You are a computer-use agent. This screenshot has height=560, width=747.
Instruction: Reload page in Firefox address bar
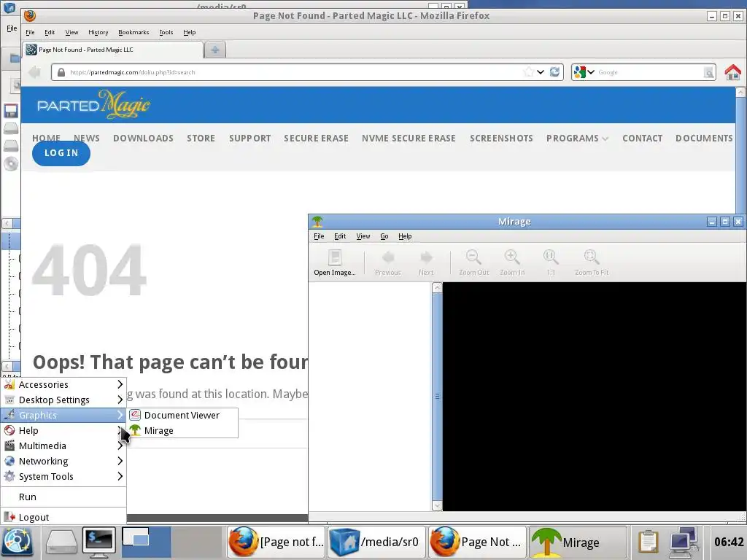click(554, 72)
